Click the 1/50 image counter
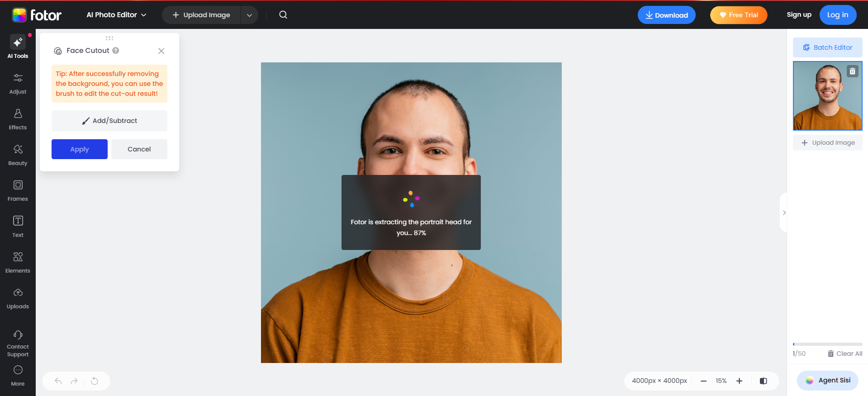868x396 pixels. 799,354
